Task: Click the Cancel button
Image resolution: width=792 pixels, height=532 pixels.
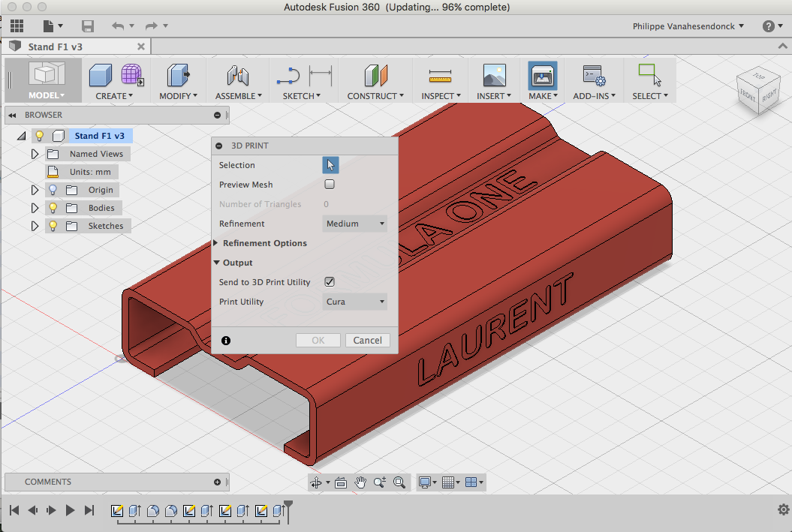Action: tap(368, 341)
